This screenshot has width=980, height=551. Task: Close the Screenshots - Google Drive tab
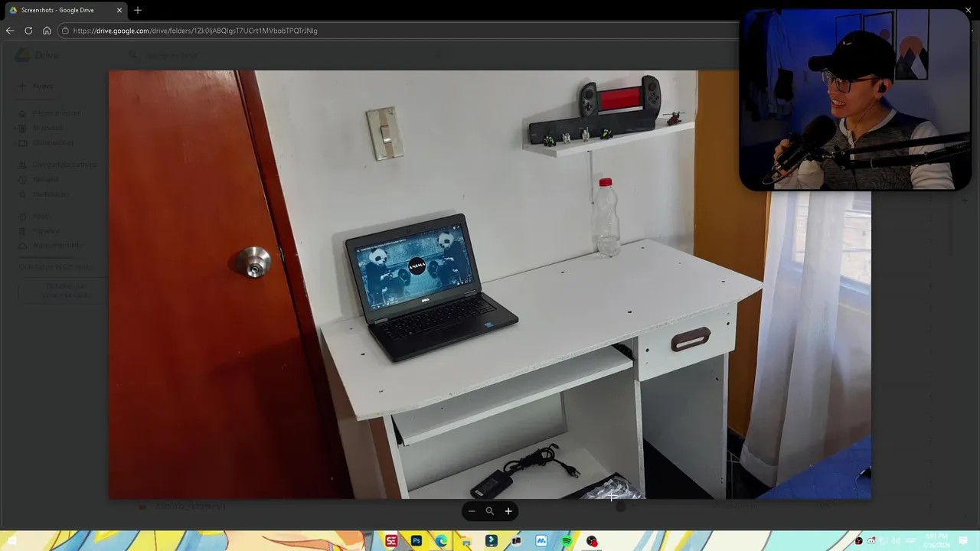point(119,10)
